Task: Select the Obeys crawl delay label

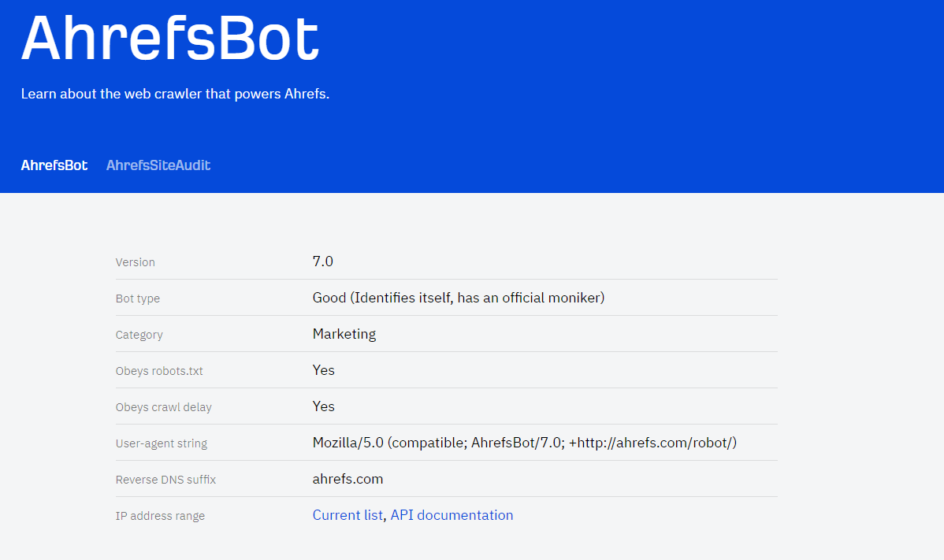Action: [163, 406]
